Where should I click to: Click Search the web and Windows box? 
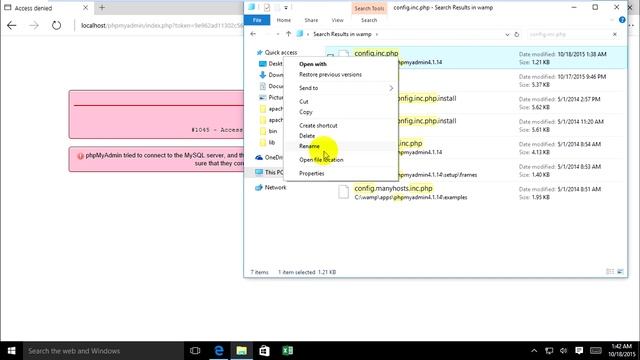point(103,351)
